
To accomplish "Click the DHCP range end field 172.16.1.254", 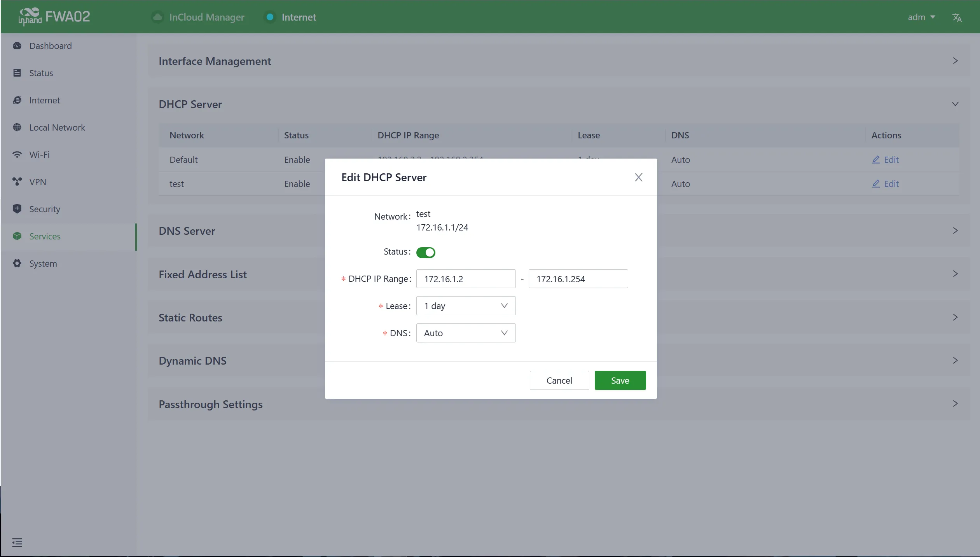I will pyautogui.click(x=578, y=279).
